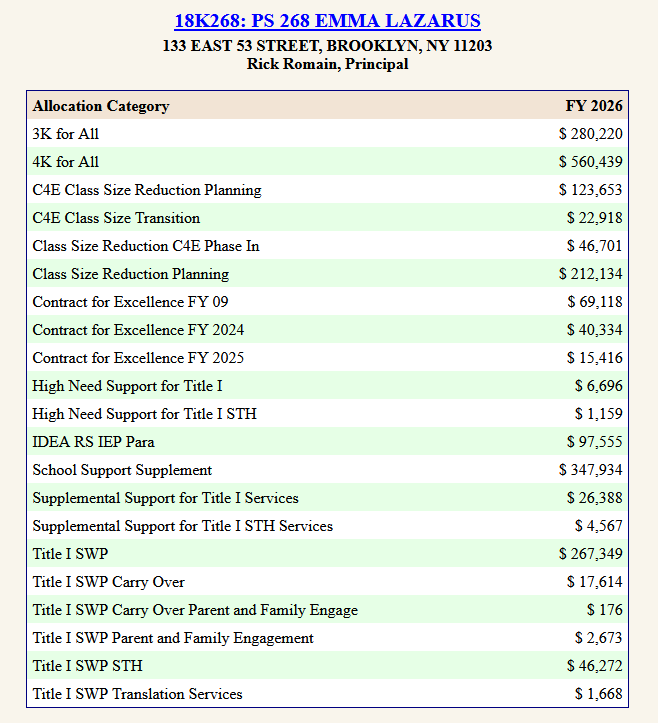The height and width of the screenshot is (723, 658).
Task: Open the 18K268: PS 268 Emma Lazarus link
Action: (327, 21)
